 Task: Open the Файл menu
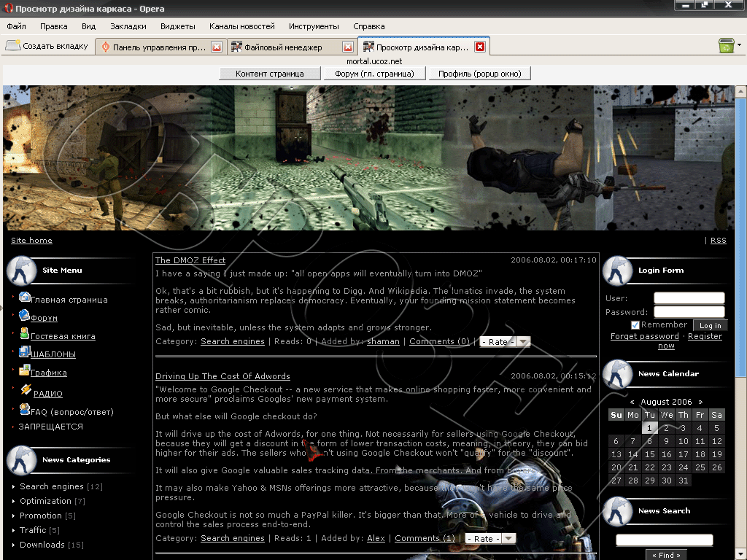16,26
